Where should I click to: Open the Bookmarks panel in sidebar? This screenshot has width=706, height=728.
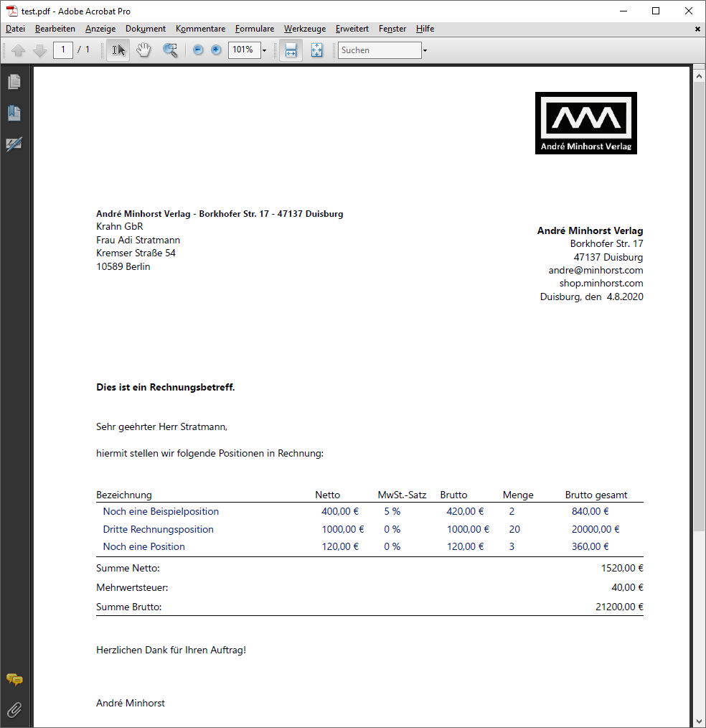14,113
